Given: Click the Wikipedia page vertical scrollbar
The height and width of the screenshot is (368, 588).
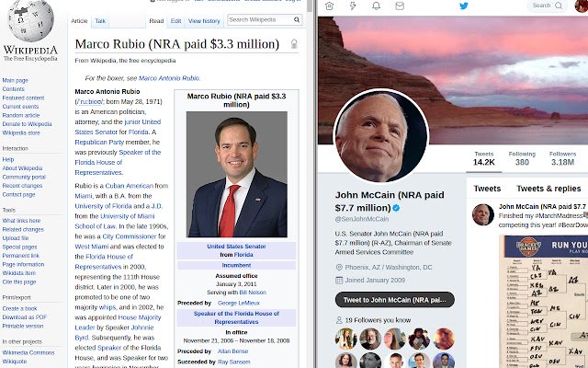Looking at the screenshot, I should pyautogui.click(x=310, y=184).
